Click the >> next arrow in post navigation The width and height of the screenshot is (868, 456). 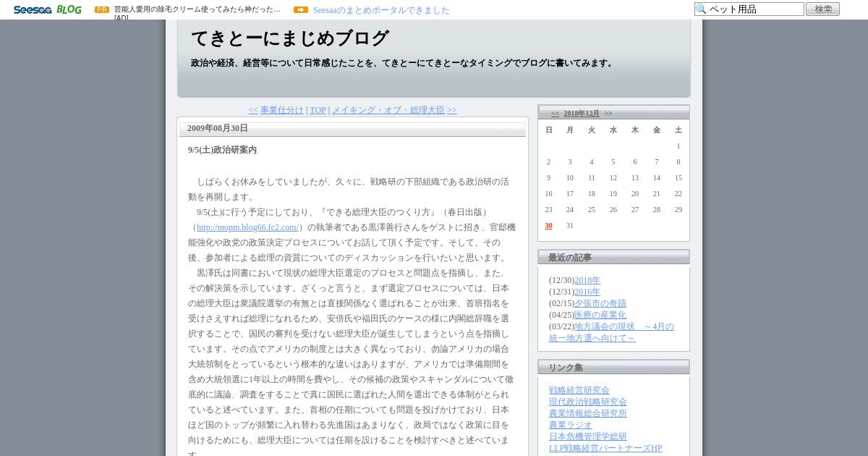click(452, 110)
